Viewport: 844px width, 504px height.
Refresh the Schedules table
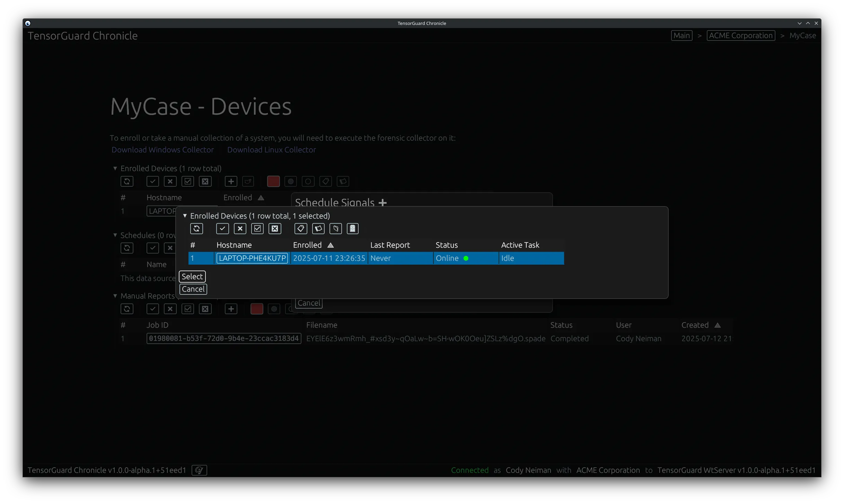[127, 248]
